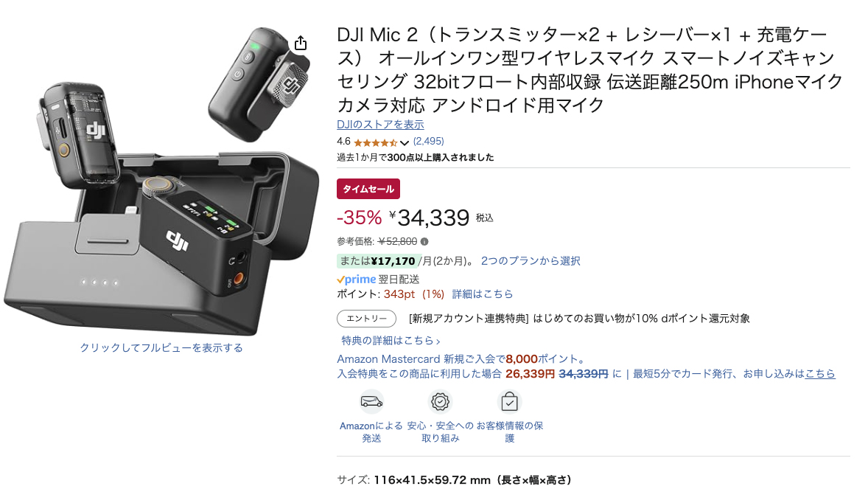Click the star rating icons
The width and height of the screenshot is (868, 489).
point(375,142)
